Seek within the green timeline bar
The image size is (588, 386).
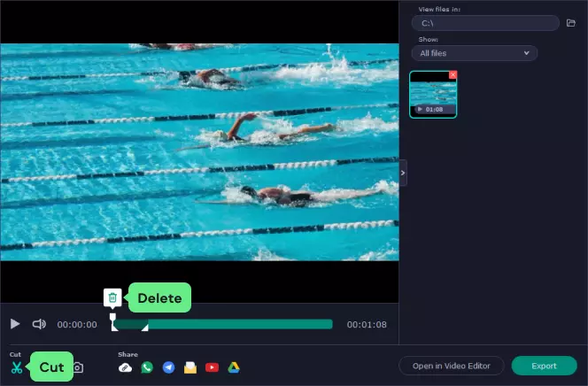pyautogui.click(x=223, y=324)
